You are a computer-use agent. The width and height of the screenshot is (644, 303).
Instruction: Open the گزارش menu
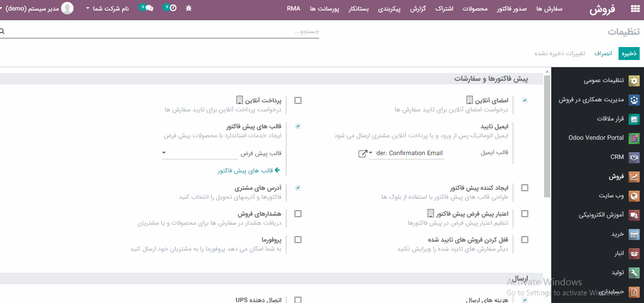click(418, 8)
